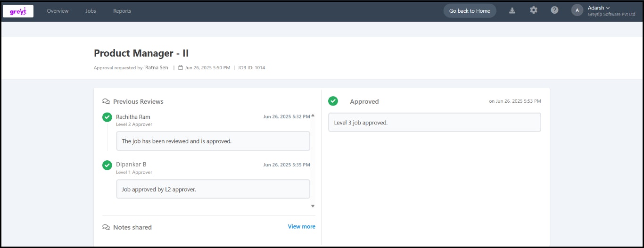Click the green check beside Rachitha Ram
This screenshot has width=644, height=248.
tap(107, 117)
